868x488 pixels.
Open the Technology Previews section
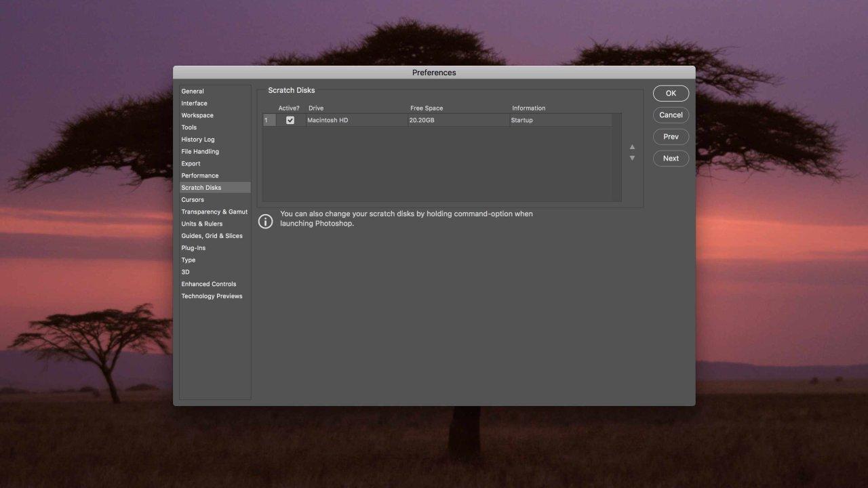(x=212, y=296)
